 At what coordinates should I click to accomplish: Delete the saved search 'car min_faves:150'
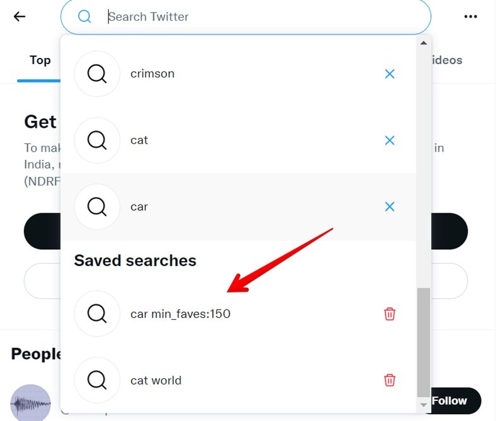coord(390,313)
